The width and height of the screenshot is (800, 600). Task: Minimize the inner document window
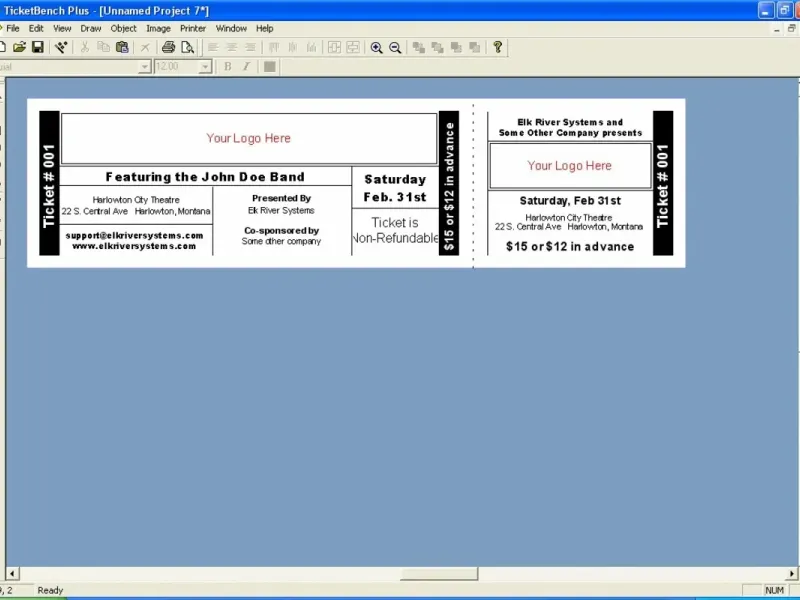click(777, 29)
